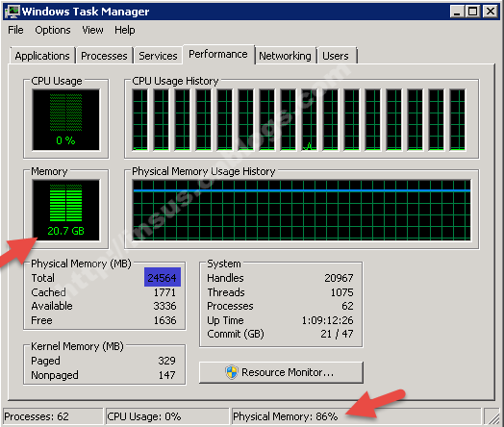The width and height of the screenshot is (504, 427).
Task: Switch to the Services tab
Action: click(158, 56)
